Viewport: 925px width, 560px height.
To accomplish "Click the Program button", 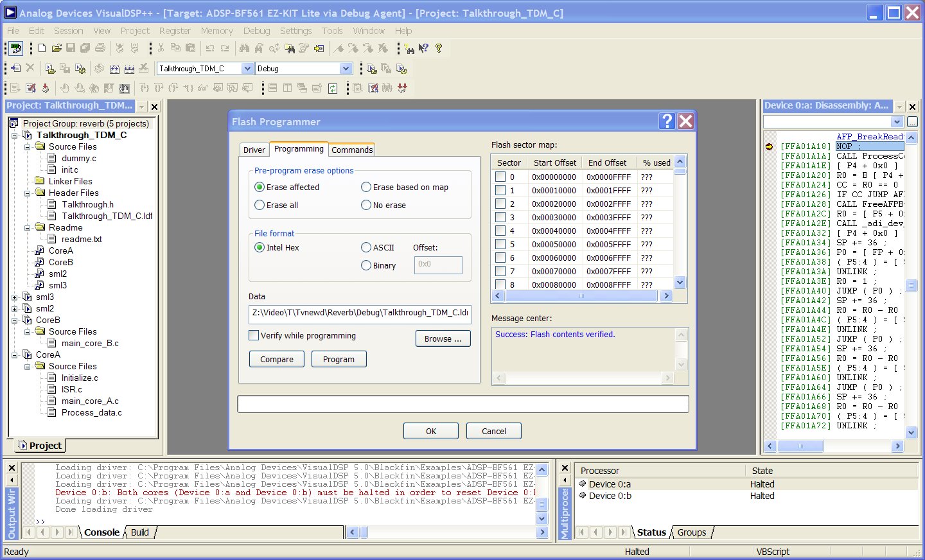I will (x=339, y=359).
